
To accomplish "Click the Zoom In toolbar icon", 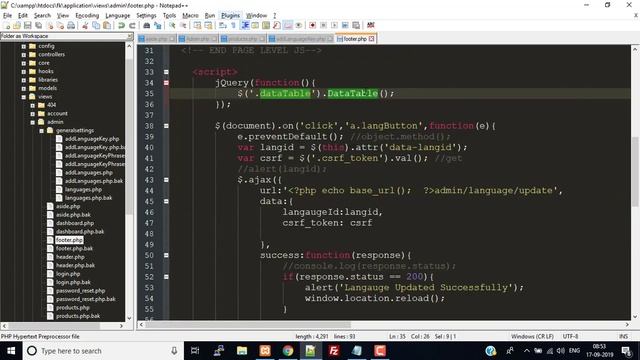I will [172, 25].
